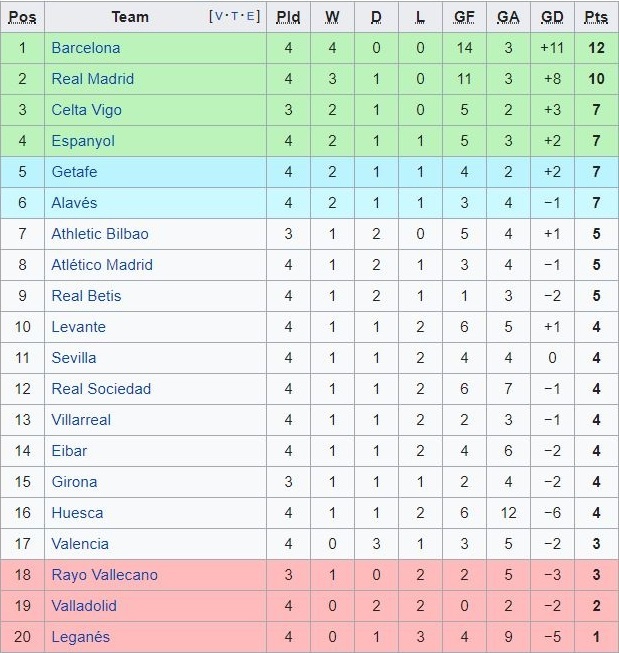Screen dimensions: 619x653
Task: Click the Pts column header abbreviation
Action: click(596, 17)
